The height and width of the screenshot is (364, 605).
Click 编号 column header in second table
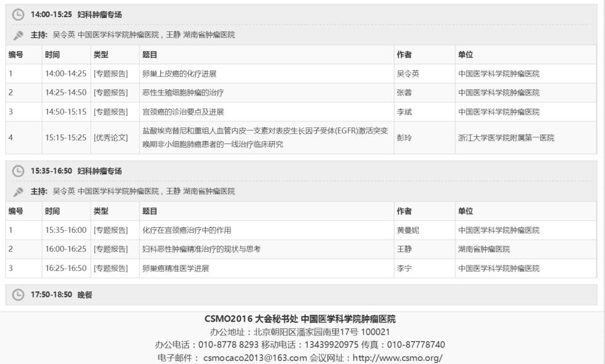[16, 211]
